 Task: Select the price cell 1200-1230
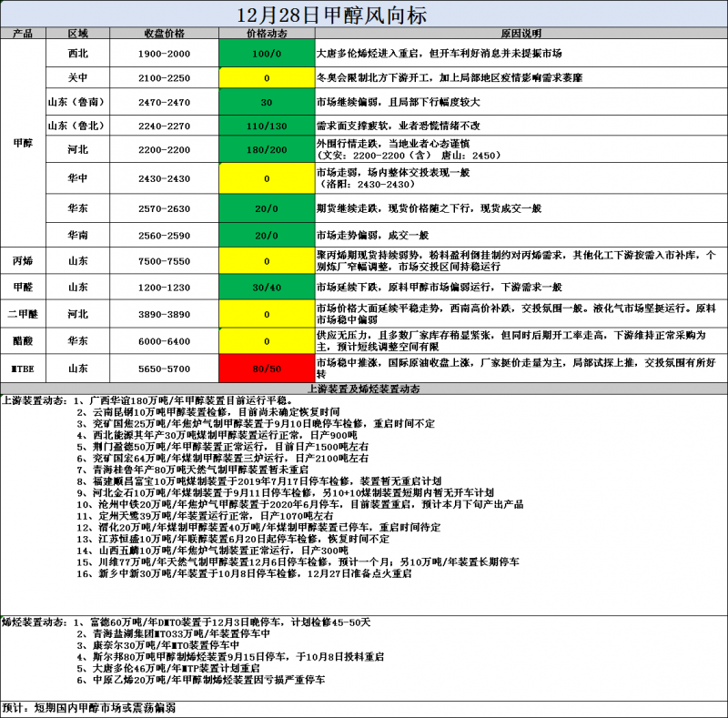(x=165, y=287)
